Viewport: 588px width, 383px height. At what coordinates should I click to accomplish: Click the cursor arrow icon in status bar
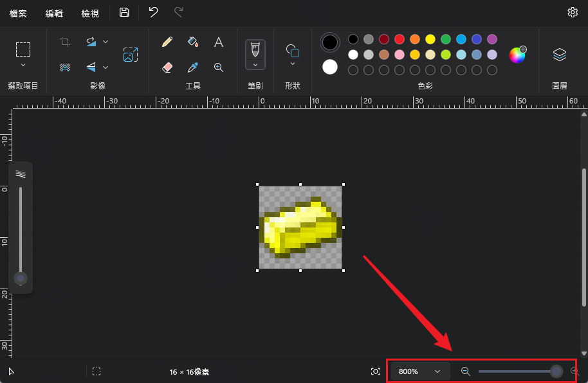(11, 371)
